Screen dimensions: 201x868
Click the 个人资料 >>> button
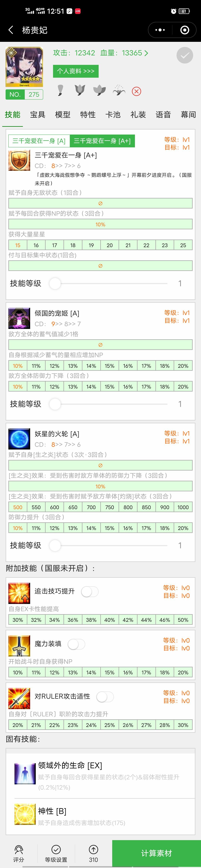point(76,71)
